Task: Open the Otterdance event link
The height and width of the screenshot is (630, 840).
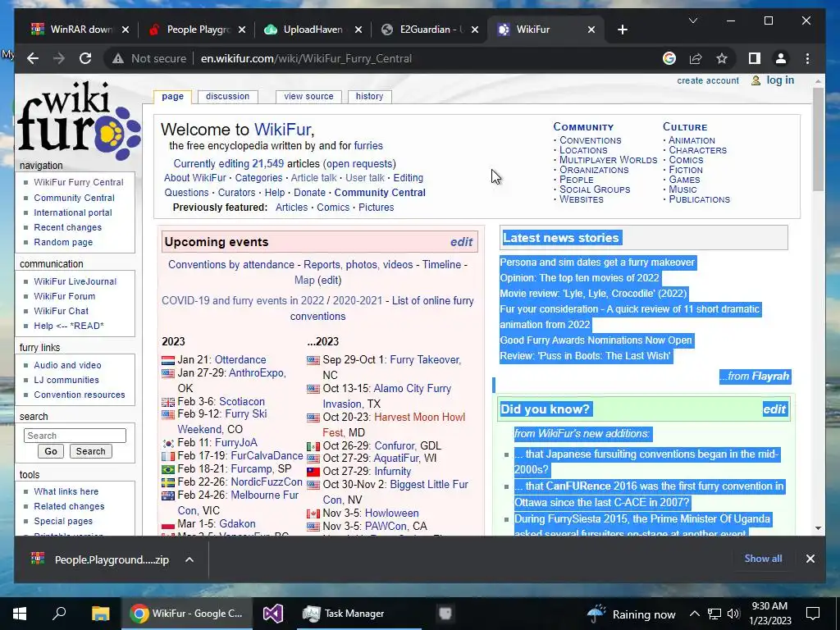Action: 240,359
